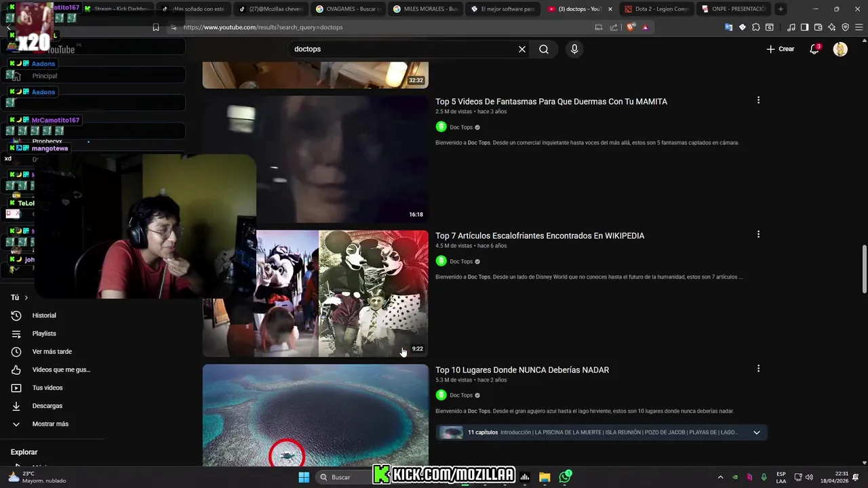Open the options menu for the NADAR video

tap(758, 369)
